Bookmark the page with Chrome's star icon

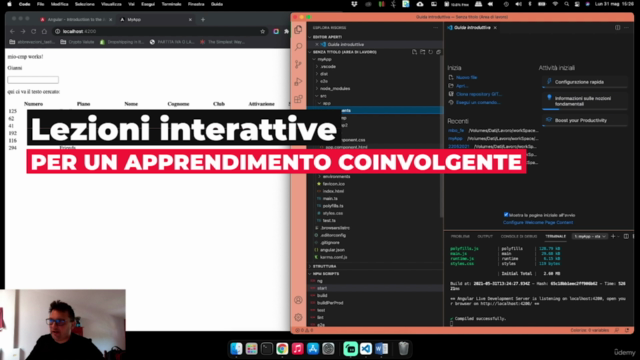click(x=262, y=31)
